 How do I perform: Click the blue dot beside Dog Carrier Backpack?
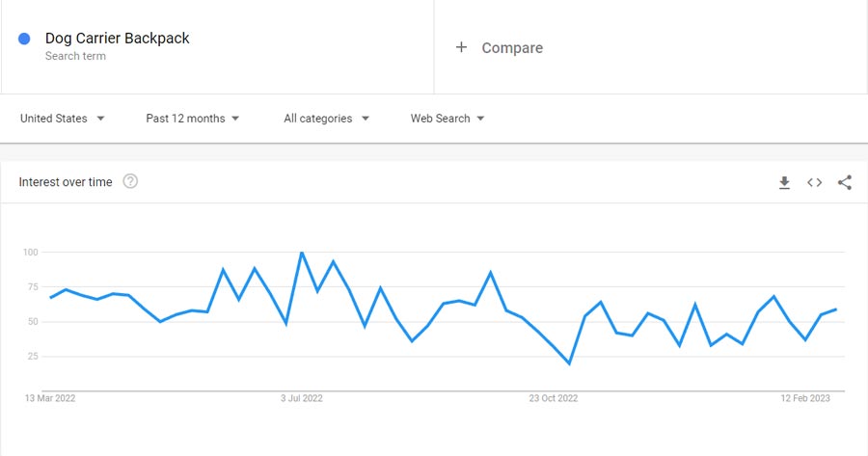24,39
